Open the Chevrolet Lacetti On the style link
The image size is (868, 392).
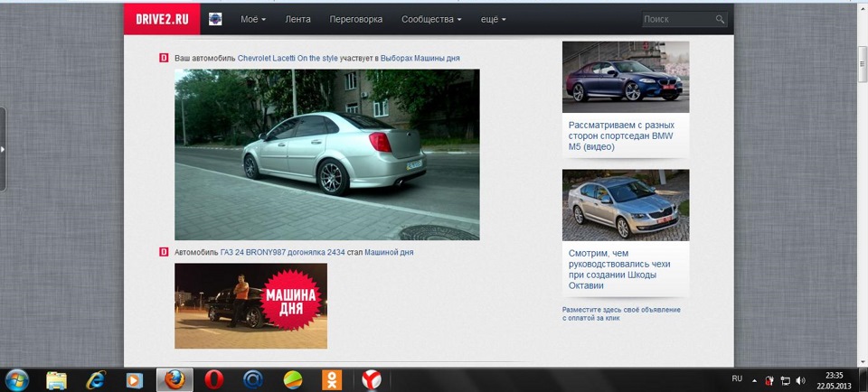tap(288, 58)
